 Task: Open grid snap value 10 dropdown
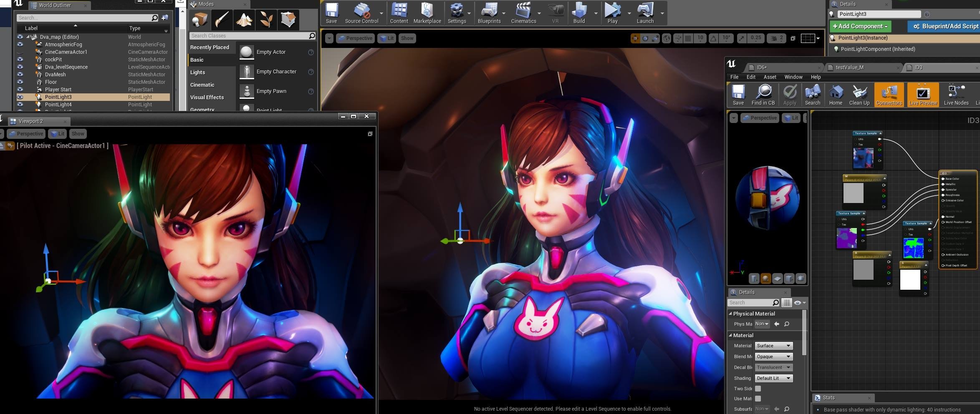(700, 38)
